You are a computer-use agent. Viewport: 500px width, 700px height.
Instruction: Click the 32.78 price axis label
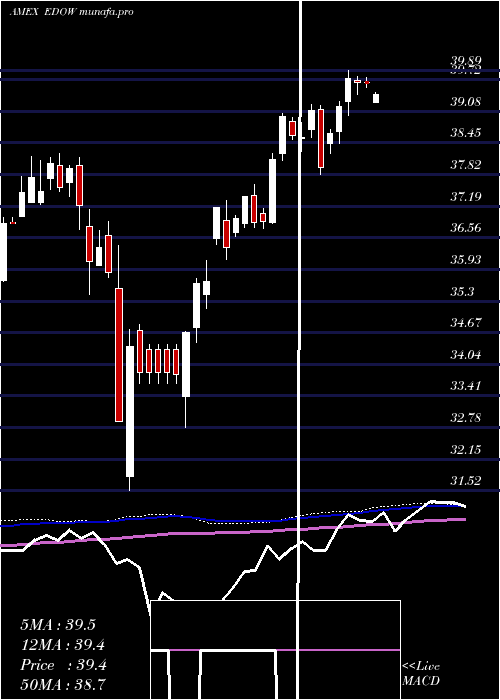click(465, 418)
